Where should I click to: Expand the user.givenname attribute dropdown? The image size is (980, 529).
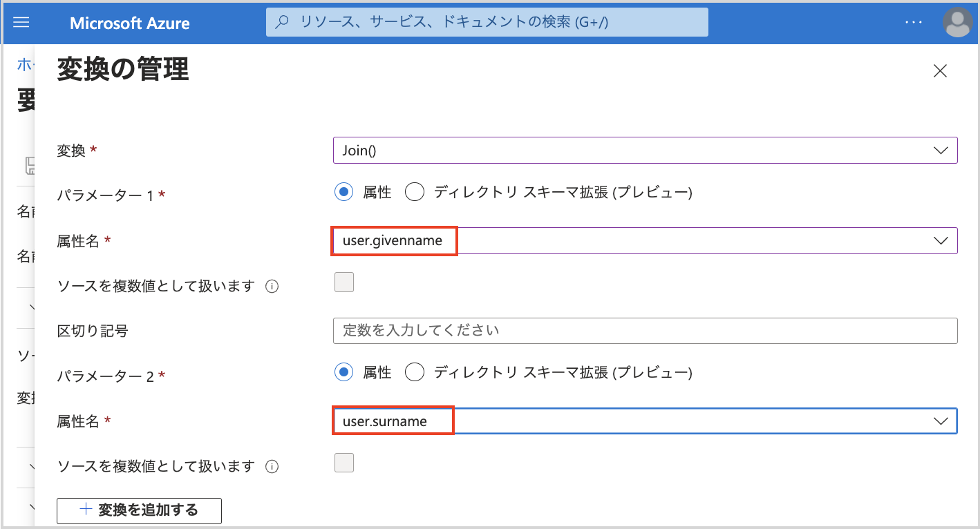[940, 240]
